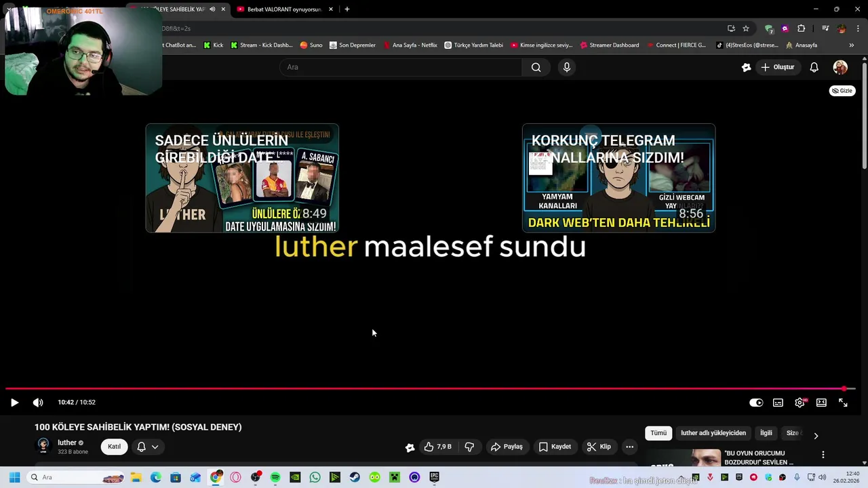This screenshot has height=488, width=868.
Task: Switch to 'Berbat VALORANT oynuyorsun' browser tab
Action: tap(283, 9)
